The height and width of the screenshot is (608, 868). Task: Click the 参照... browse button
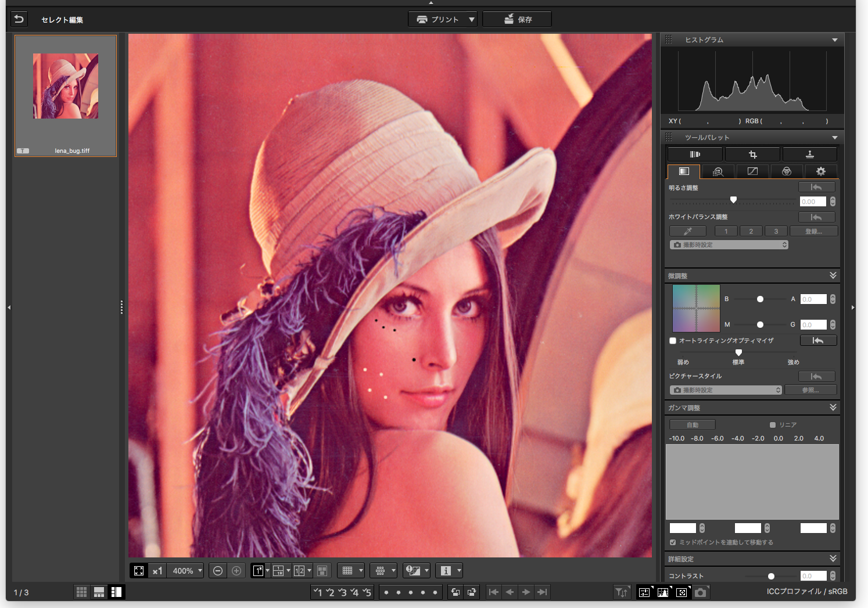pos(810,390)
